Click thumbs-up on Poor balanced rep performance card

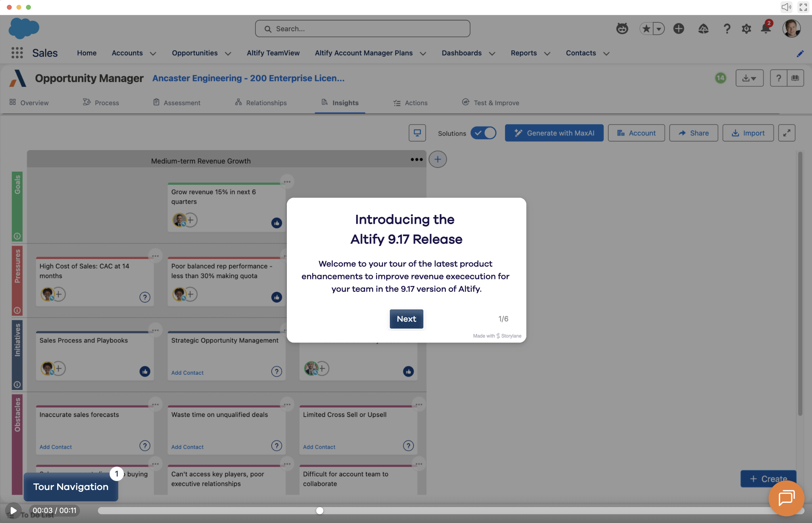(x=276, y=297)
